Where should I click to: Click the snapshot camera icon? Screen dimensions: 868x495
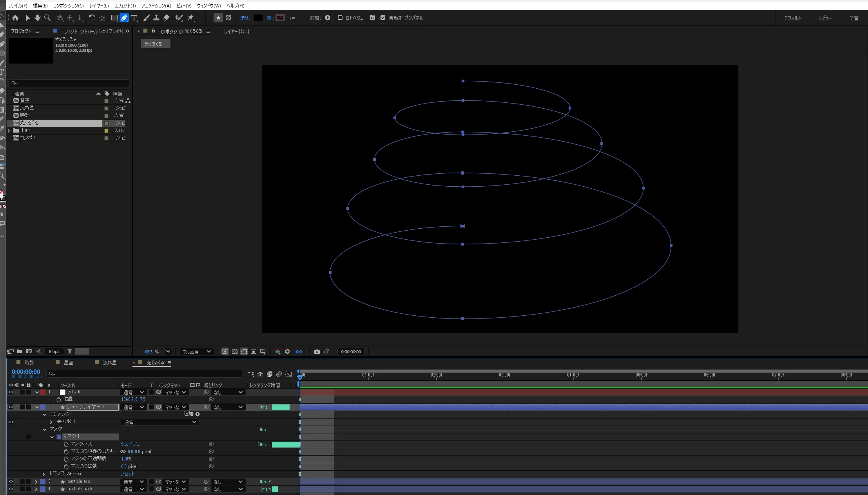[x=317, y=352]
